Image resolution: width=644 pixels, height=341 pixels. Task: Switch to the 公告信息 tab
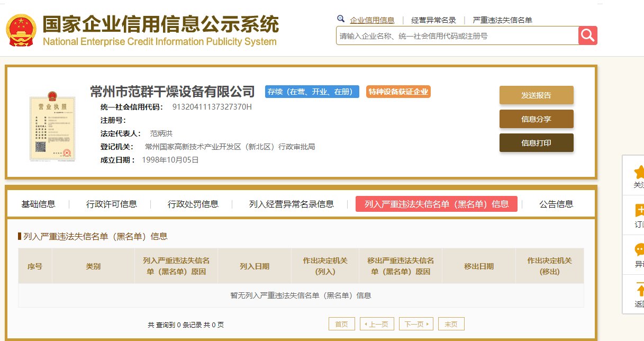point(556,204)
